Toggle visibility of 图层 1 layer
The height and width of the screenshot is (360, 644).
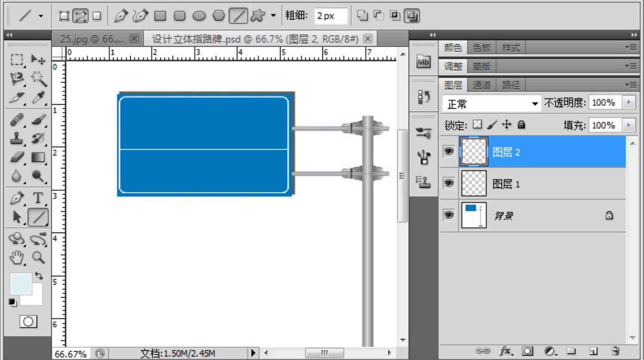tap(449, 183)
